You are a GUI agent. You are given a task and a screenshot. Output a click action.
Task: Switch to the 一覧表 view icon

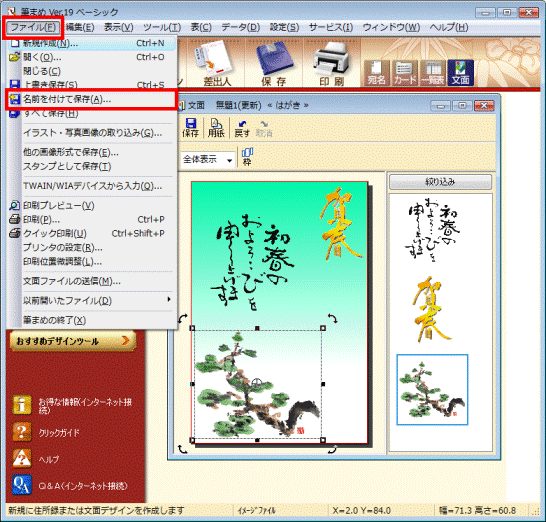coord(432,73)
